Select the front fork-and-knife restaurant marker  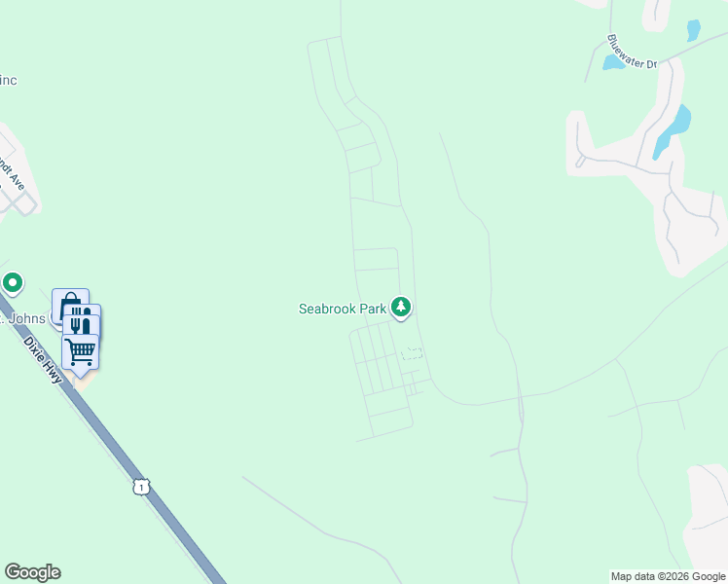tap(81, 325)
